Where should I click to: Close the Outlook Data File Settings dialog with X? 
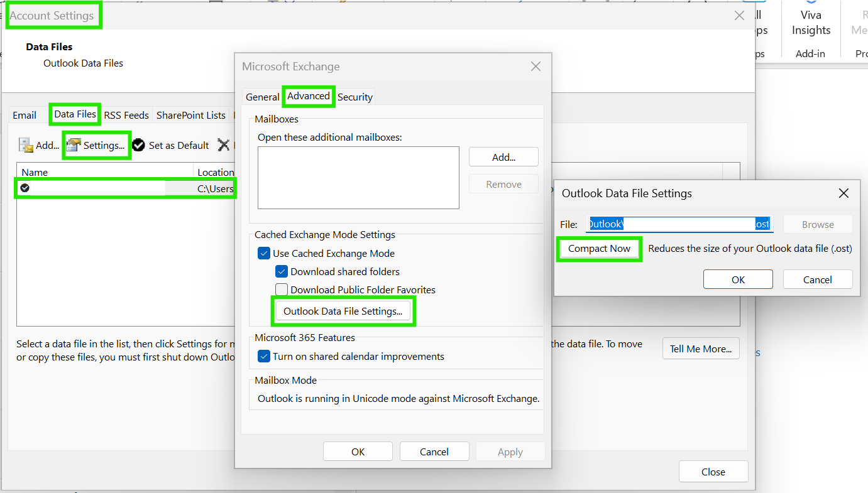[844, 193]
